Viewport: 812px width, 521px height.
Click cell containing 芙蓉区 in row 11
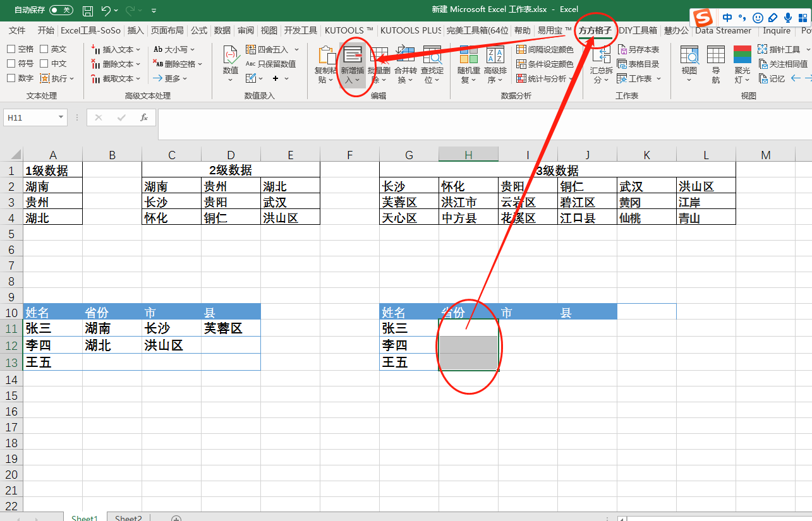point(231,328)
